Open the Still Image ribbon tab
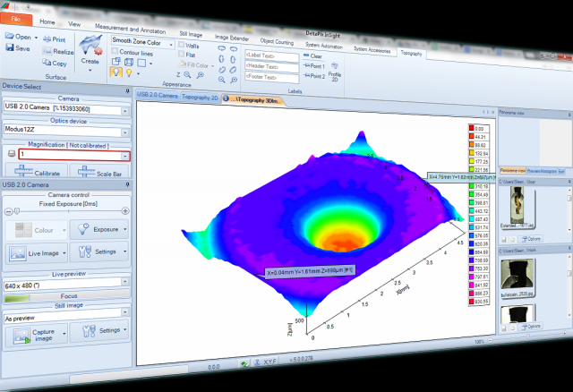573x392 pixels. coord(191,34)
